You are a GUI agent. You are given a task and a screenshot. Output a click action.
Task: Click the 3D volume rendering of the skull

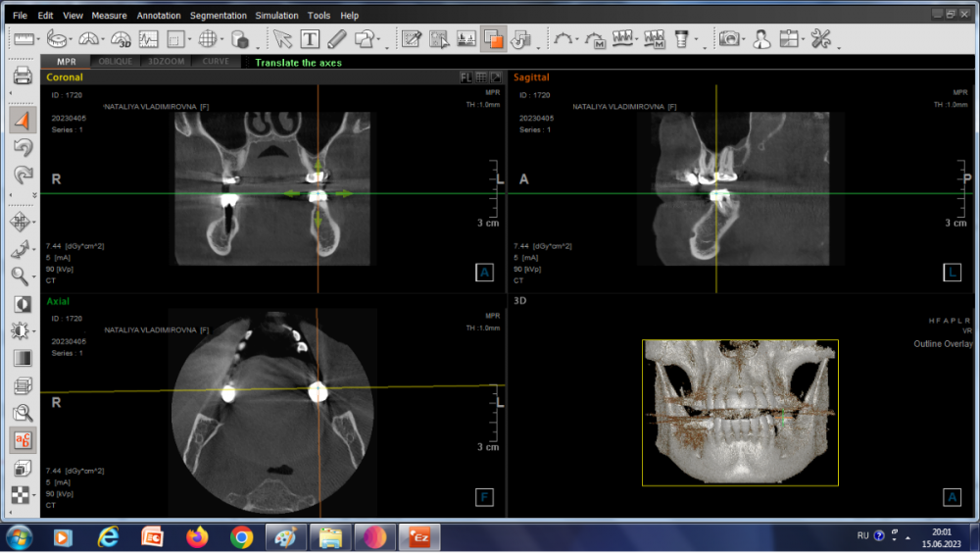[x=740, y=413]
